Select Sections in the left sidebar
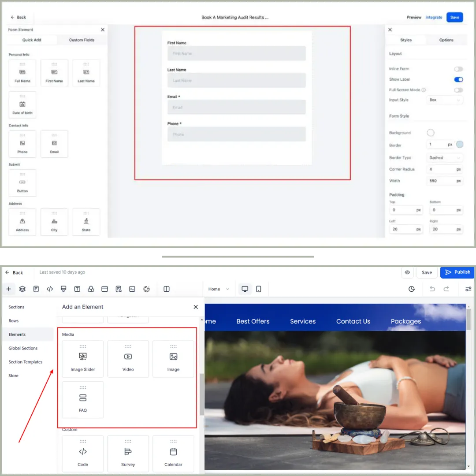 [16, 307]
